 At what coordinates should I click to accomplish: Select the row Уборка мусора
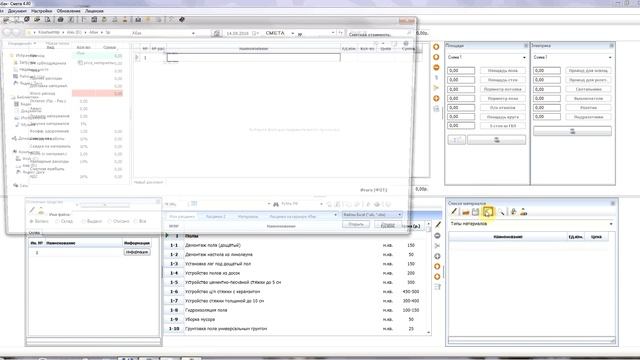[297, 319]
